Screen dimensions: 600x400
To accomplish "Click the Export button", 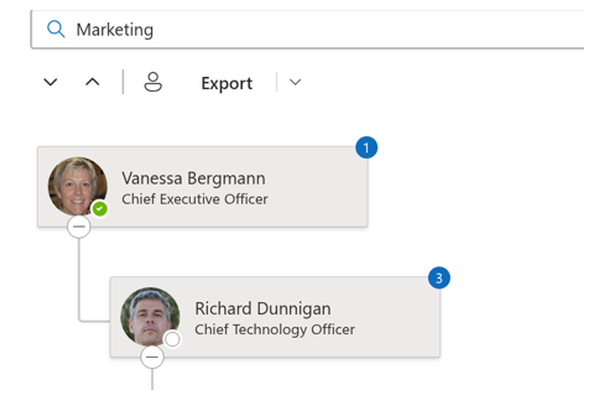I will (227, 83).
